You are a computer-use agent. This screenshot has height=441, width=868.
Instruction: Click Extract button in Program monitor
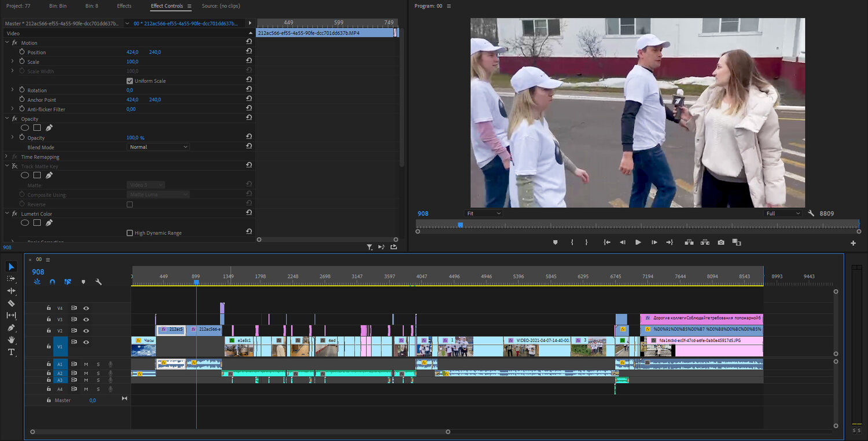(x=705, y=242)
